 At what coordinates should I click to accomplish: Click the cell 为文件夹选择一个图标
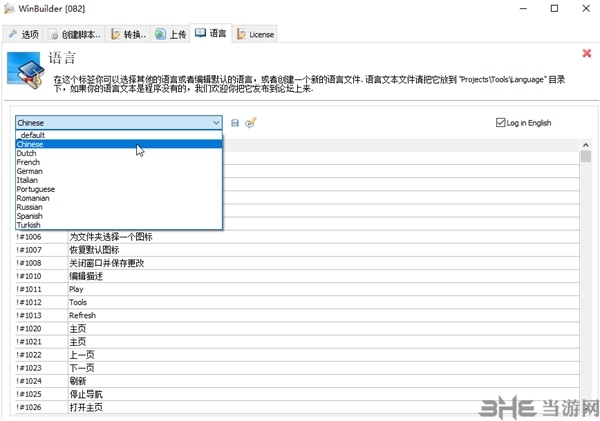coord(323,237)
